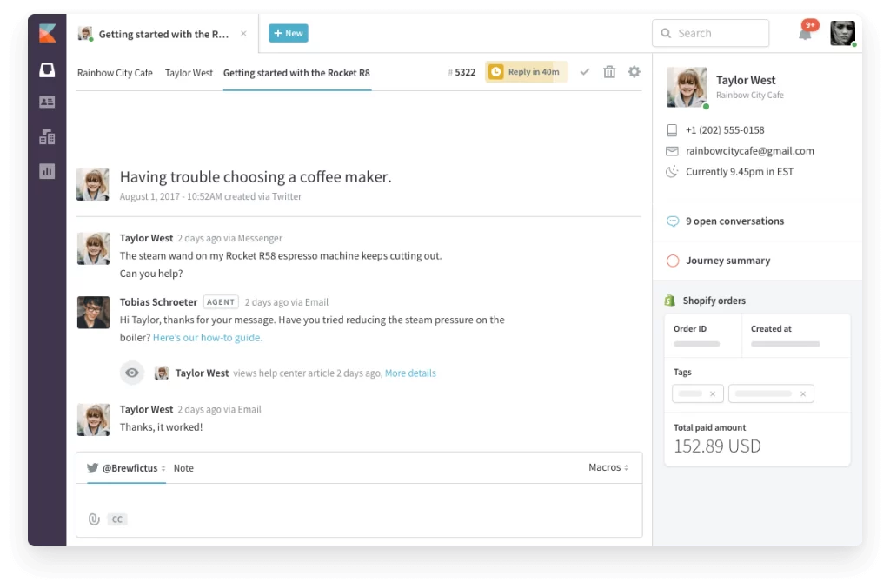
Task: Click Taylor West profile photo in sidebar
Action: (x=687, y=88)
